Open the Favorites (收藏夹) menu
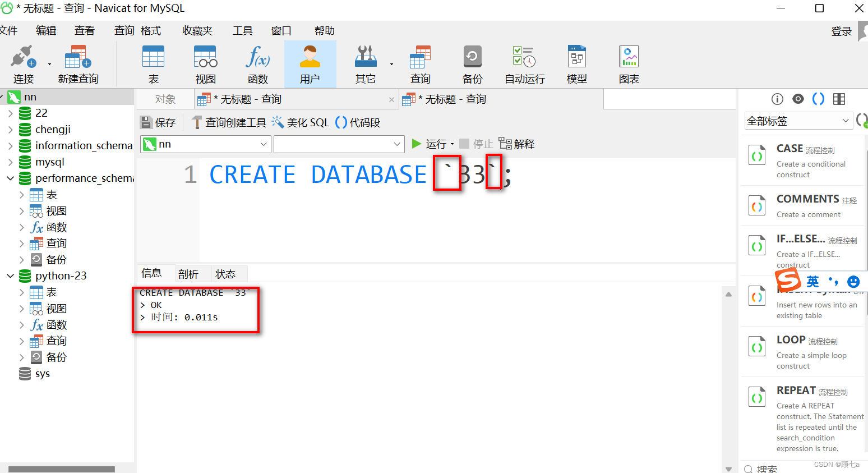The width and height of the screenshot is (868, 473). tap(197, 30)
